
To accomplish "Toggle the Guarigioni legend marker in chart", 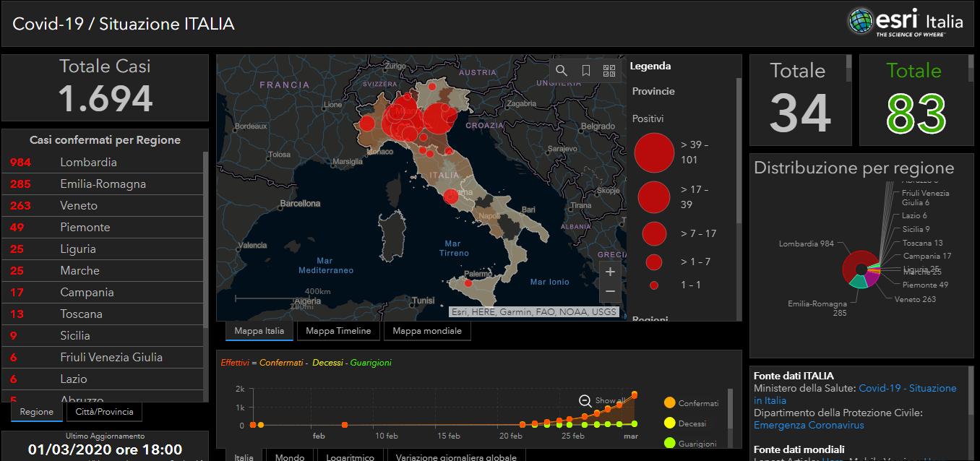I will click(x=669, y=444).
